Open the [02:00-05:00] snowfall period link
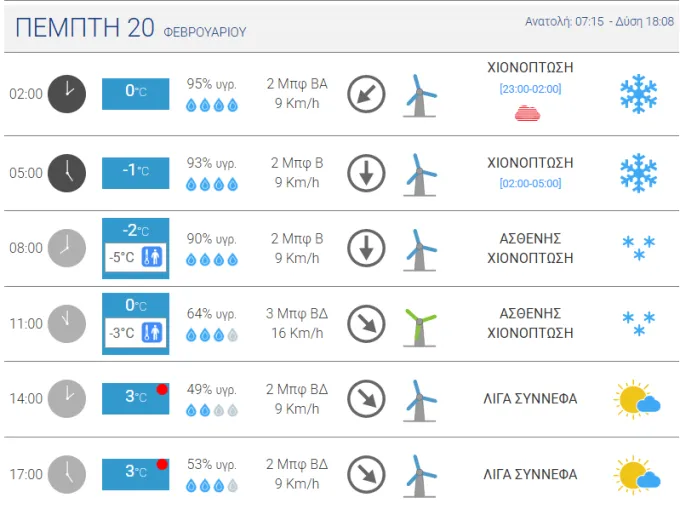This screenshot has width=680, height=509. click(x=530, y=183)
